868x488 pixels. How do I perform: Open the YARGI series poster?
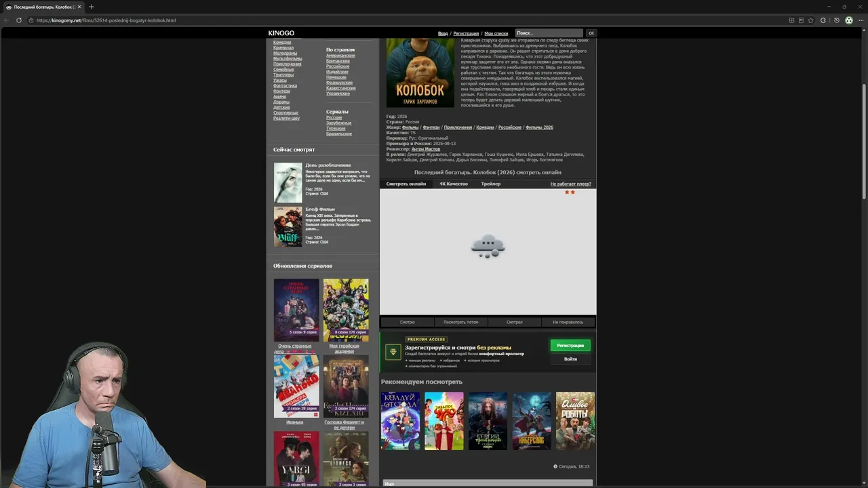pyautogui.click(x=296, y=460)
